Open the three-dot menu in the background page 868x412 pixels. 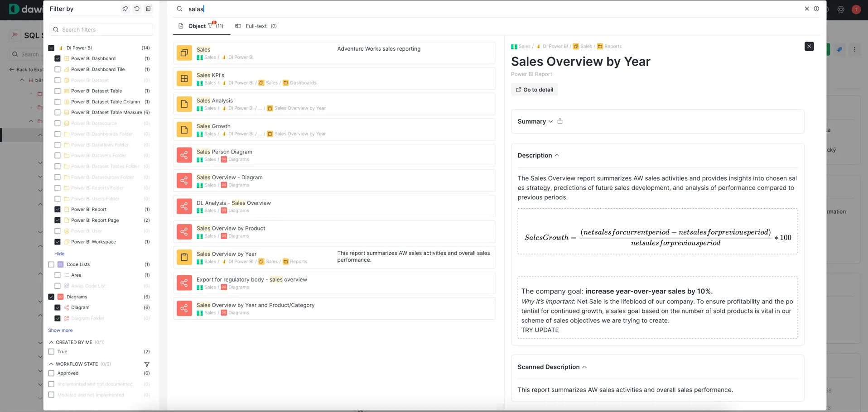[x=855, y=50]
